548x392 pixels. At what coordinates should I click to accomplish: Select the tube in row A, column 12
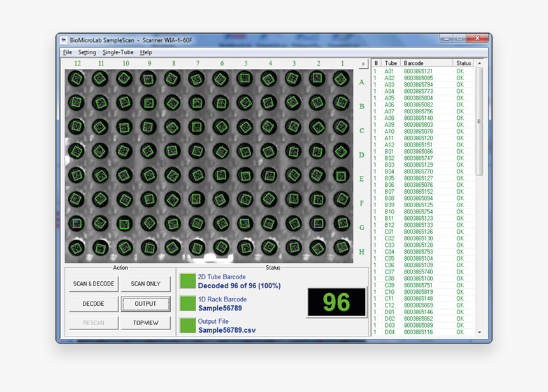click(76, 78)
